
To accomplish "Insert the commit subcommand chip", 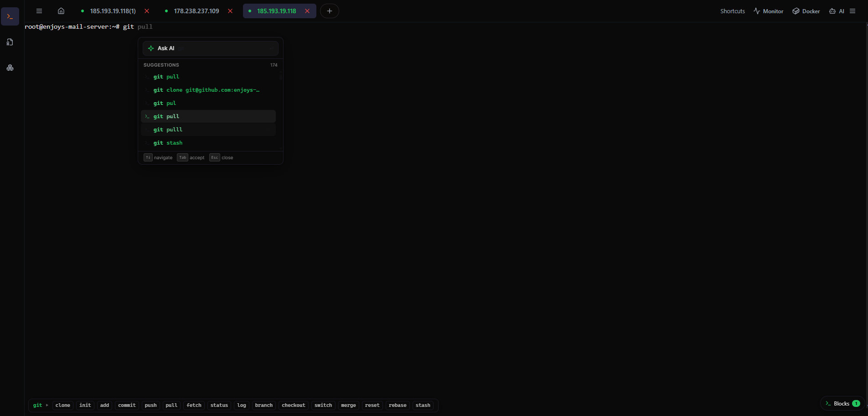I will (x=127, y=405).
